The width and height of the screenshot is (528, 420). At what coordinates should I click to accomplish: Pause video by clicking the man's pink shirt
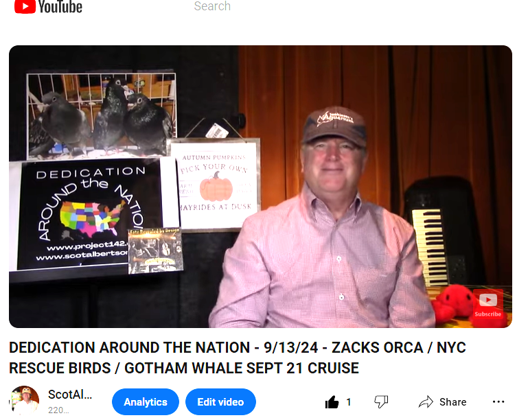pyautogui.click(x=317, y=266)
